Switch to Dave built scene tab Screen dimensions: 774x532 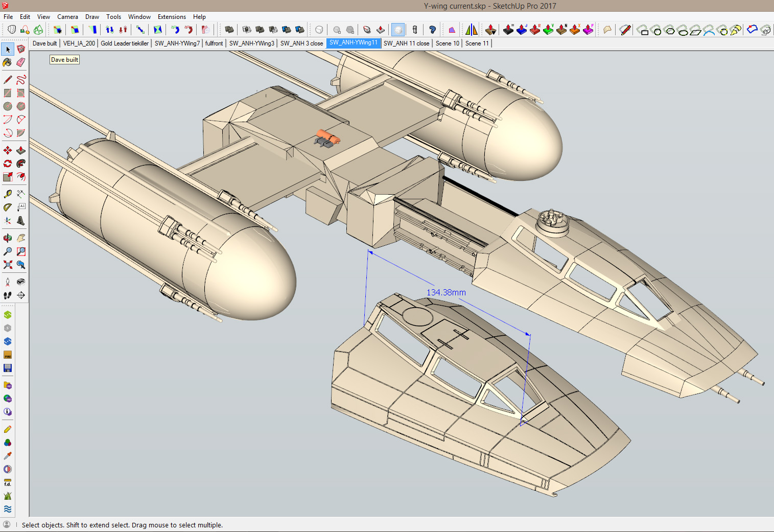click(44, 43)
